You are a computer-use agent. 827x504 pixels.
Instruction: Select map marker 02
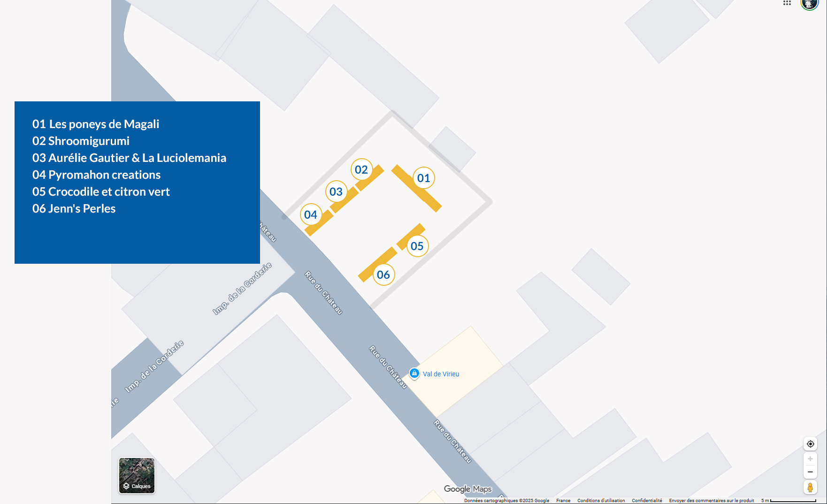coord(361,169)
